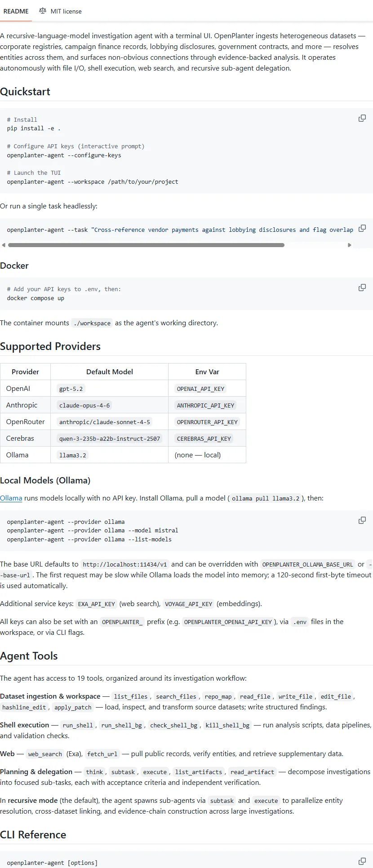Screen dimensions: 373x868
Task: Click the Agent Tools heading
Action: point(29,656)
